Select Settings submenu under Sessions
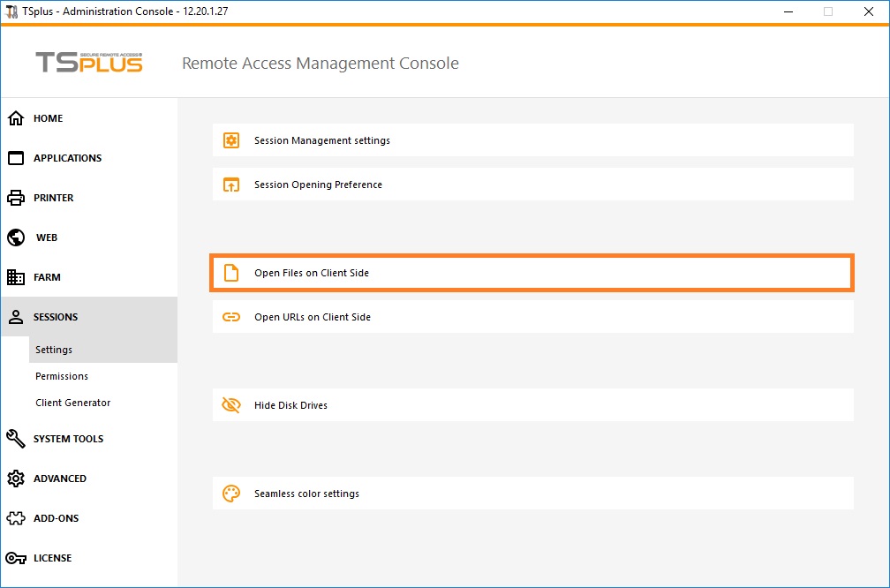 (54, 350)
